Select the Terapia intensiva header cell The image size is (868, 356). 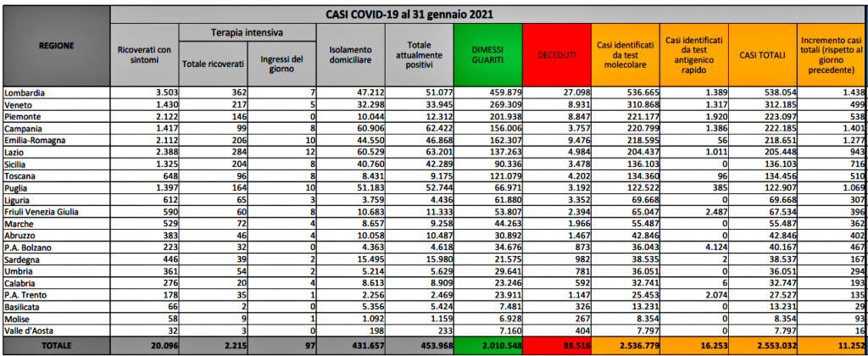click(247, 32)
